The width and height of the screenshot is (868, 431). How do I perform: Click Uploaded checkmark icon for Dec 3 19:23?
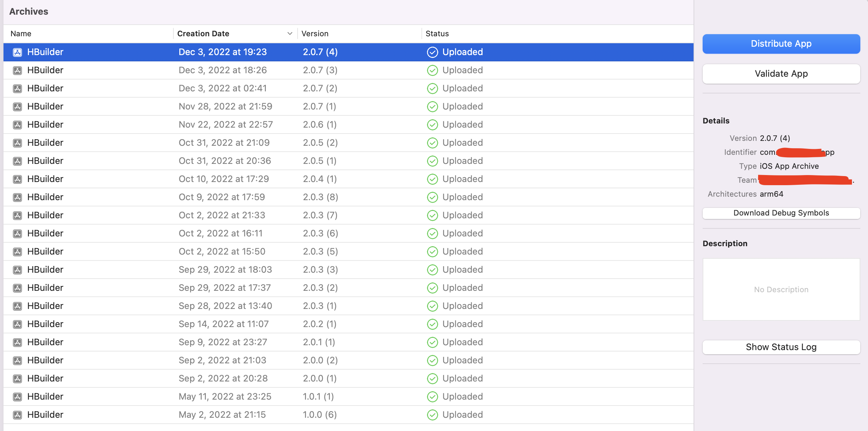tap(432, 52)
